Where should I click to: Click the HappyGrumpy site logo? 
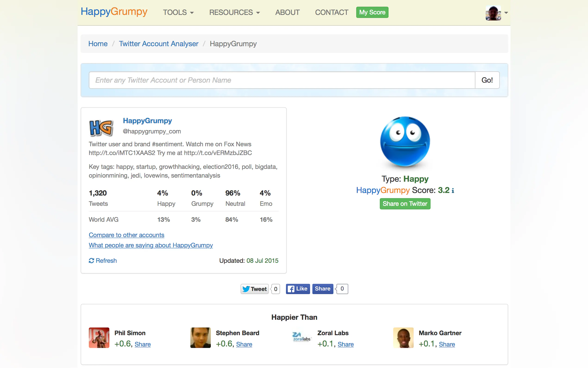[114, 12]
